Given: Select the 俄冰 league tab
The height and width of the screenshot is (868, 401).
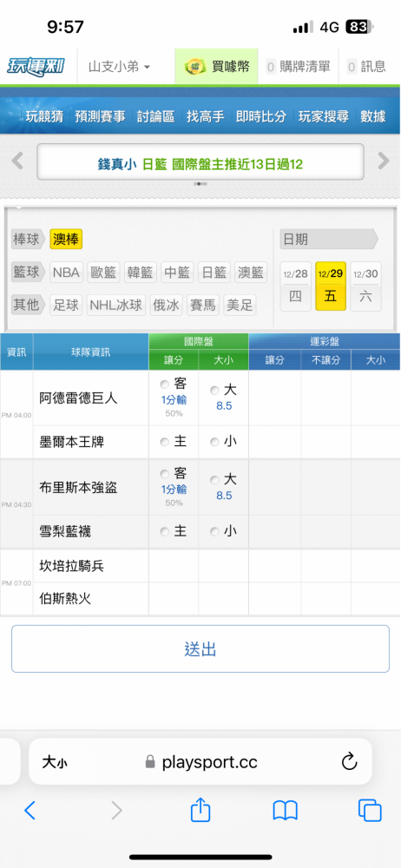Looking at the screenshot, I should coord(166,305).
